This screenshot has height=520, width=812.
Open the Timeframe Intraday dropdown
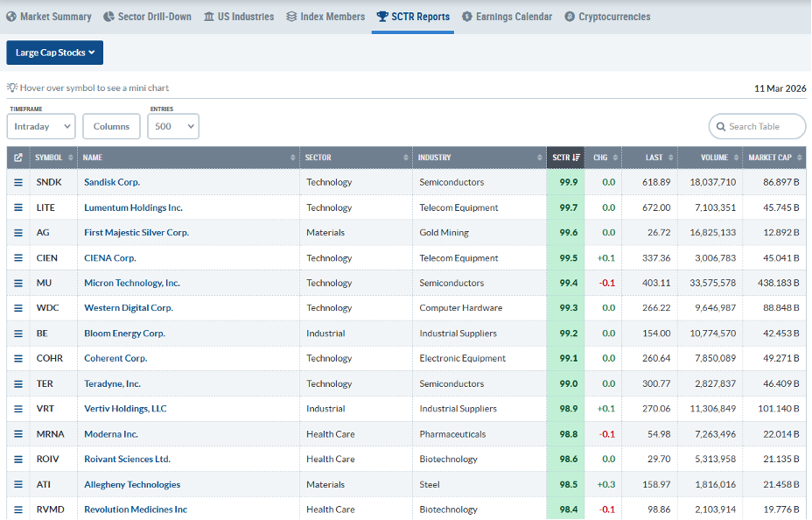[40, 126]
